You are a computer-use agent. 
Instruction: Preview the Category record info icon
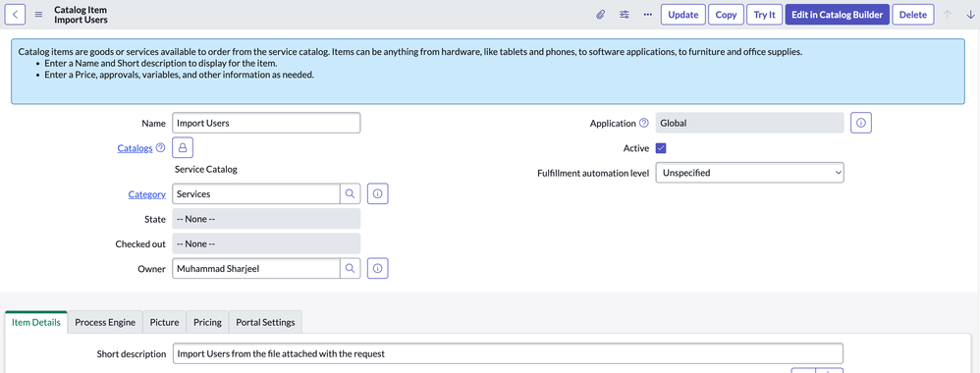(x=377, y=194)
